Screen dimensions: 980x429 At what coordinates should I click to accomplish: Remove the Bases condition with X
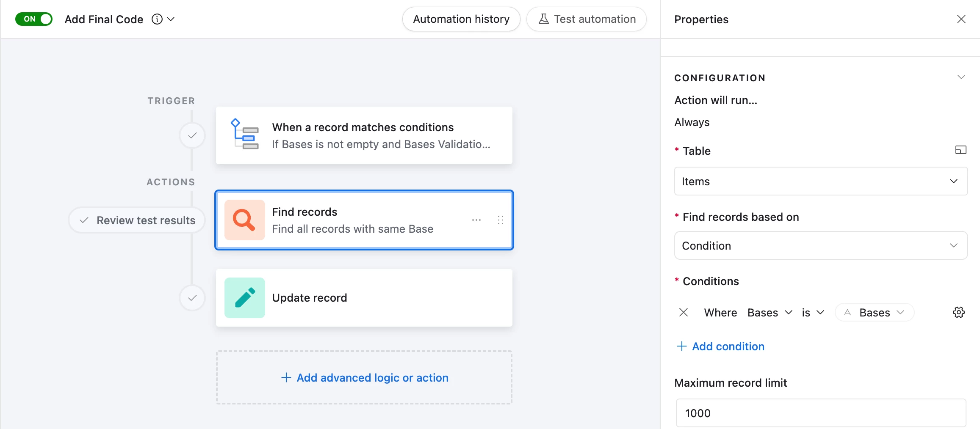[x=683, y=312]
